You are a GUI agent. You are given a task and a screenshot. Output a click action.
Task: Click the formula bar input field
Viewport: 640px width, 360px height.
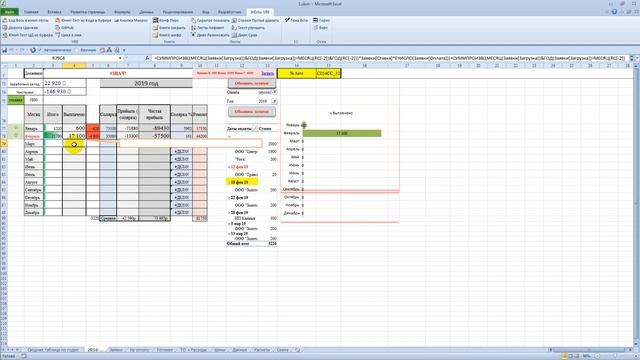tap(390, 58)
